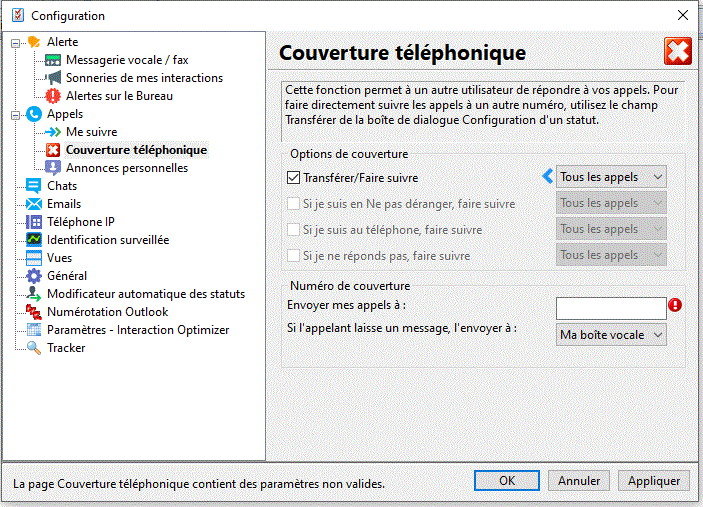Screen dimensions: 703x507
Task: Open the Tous les appels dropdown for Transférer
Action: tap(611, 177)
